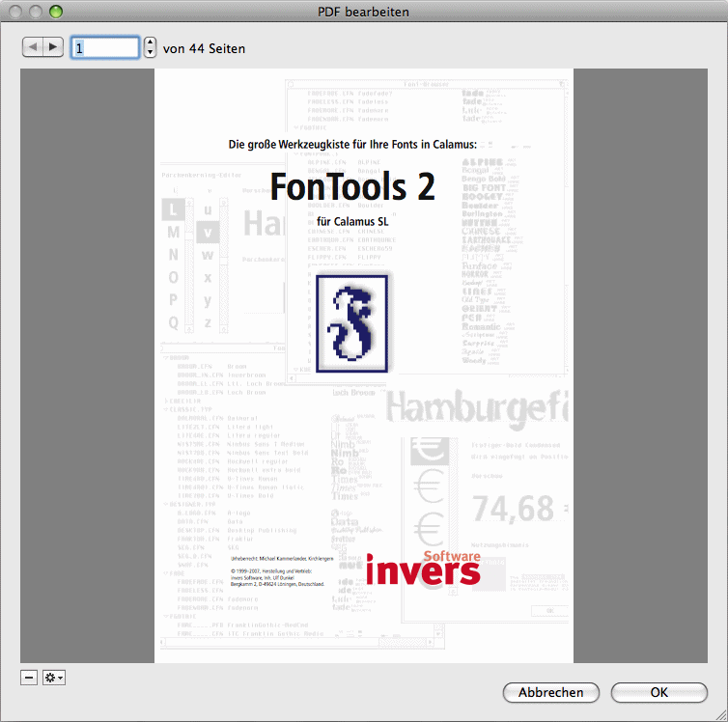Increment page number with stepper up arrow

[x=150, y=42]
